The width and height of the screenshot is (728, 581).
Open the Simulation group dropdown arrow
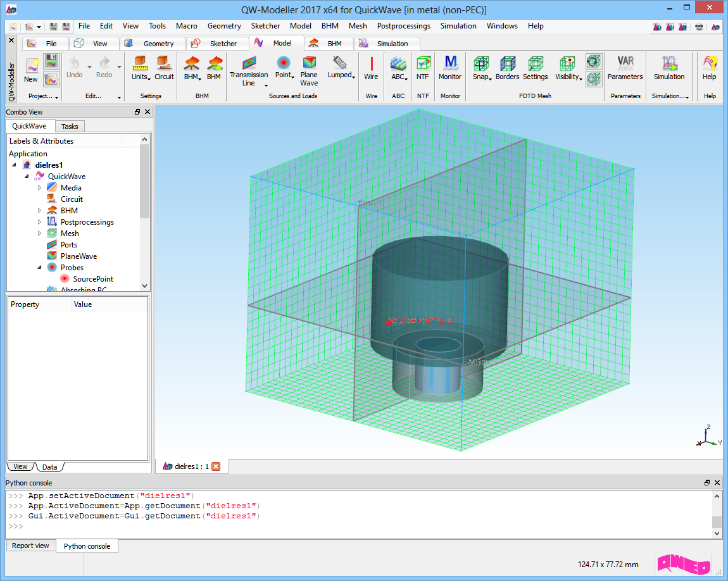pos(687,97)
